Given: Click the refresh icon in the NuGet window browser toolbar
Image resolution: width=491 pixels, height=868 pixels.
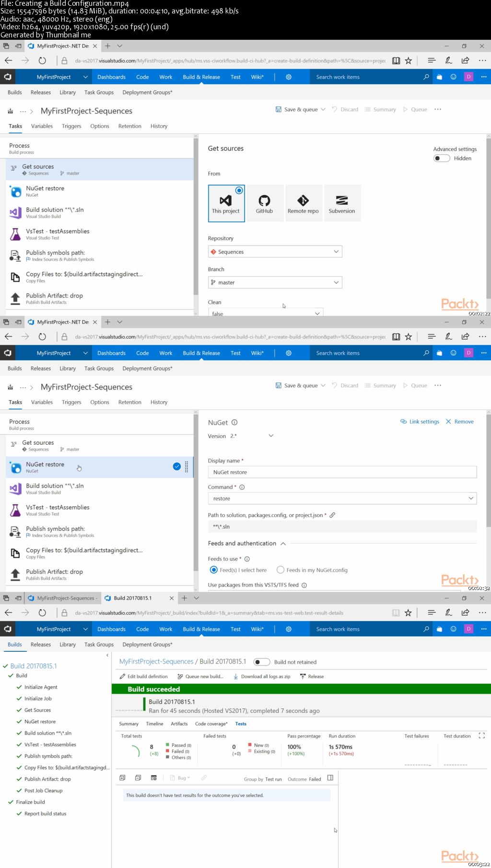Looking at the screenshot, I should 42,337.
